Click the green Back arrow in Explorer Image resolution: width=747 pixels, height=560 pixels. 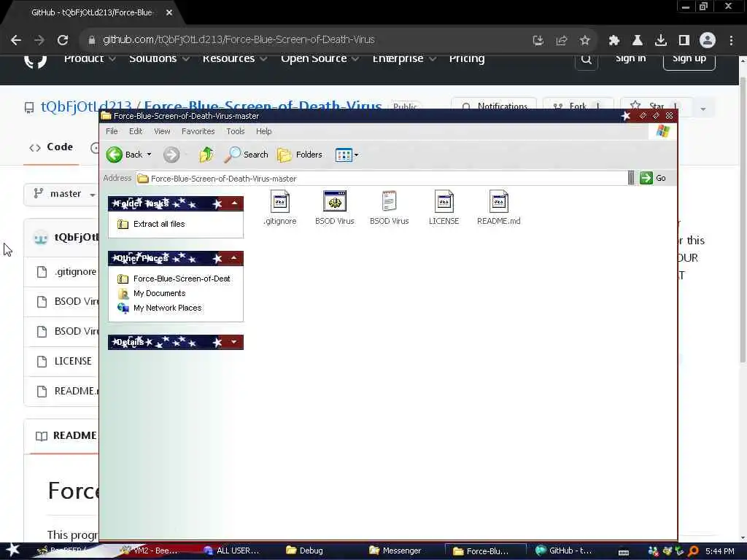click(115, 155)
